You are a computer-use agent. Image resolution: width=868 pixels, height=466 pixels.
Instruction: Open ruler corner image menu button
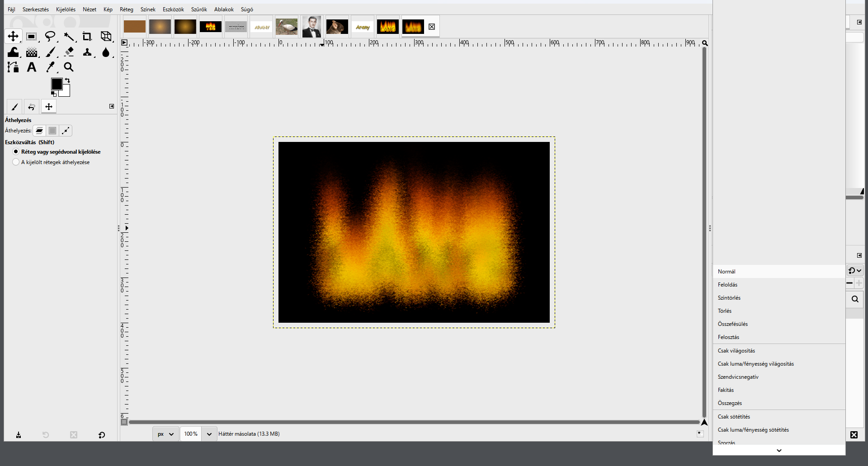click(x=124, y=43)
